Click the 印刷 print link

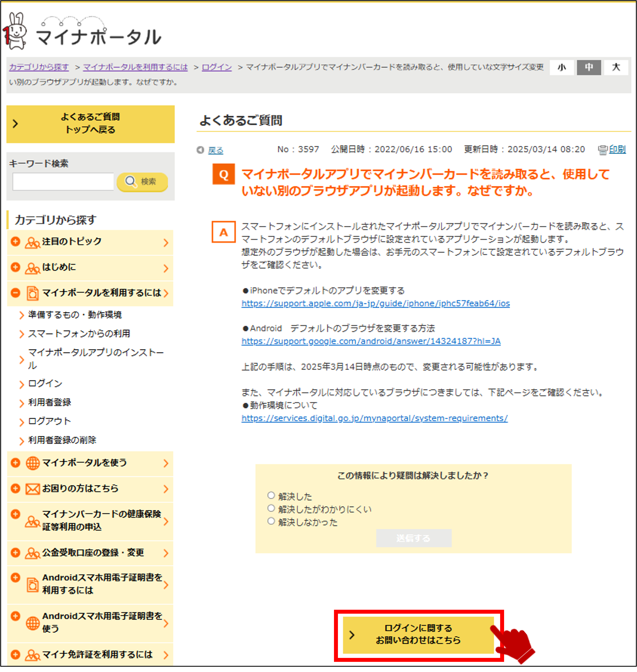point(617,150)
